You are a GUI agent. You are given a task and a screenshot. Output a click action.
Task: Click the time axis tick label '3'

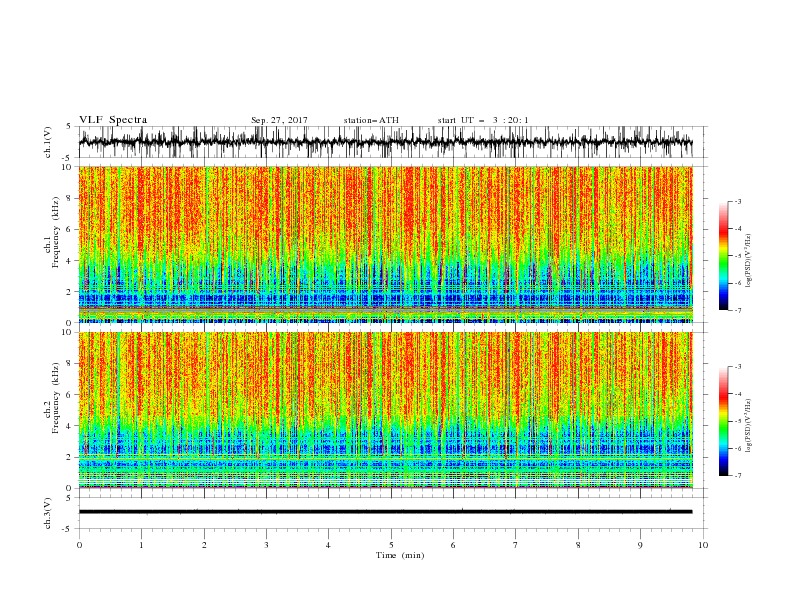point(266,545)
